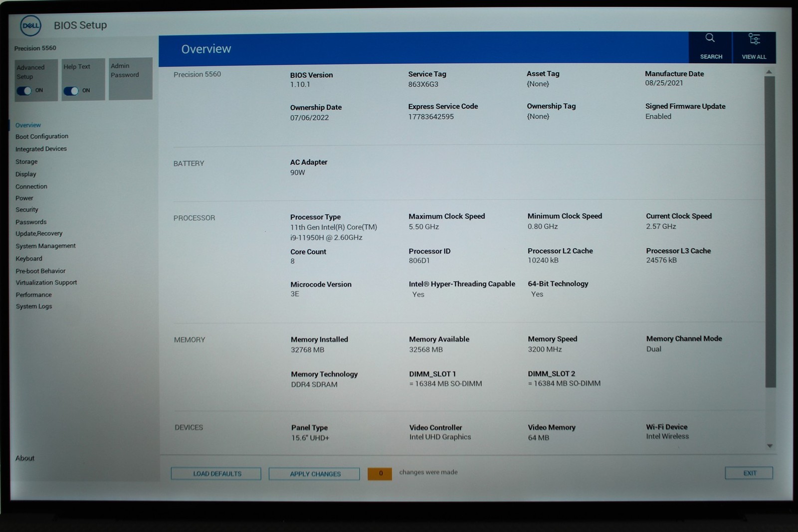
Task: Select Display in the sidebar
Action: click(x=26, y=174)
